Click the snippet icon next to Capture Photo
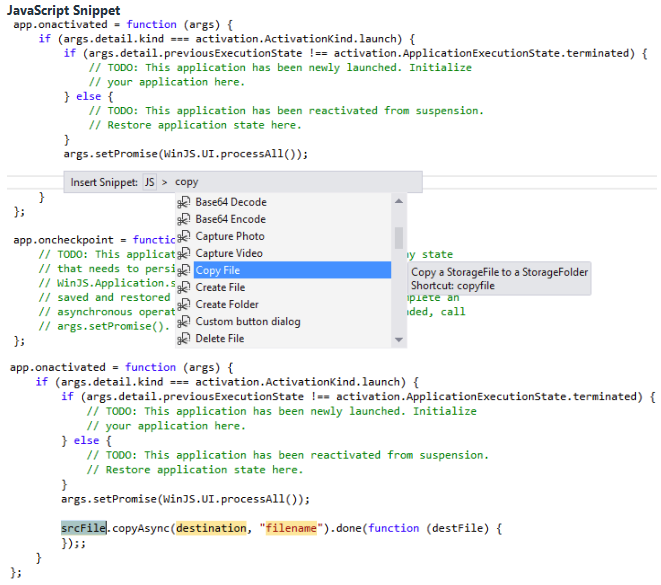The image size is (661, 585). (184, 236)
